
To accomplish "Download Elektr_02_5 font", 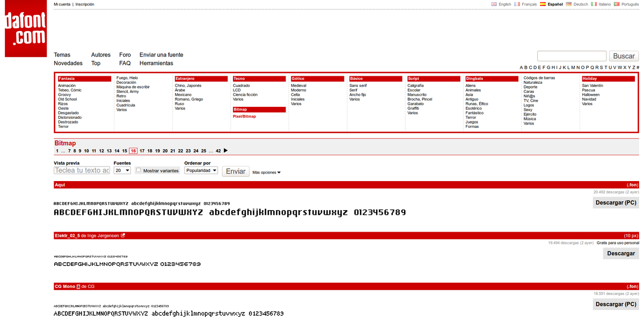I will pos(621,254).
